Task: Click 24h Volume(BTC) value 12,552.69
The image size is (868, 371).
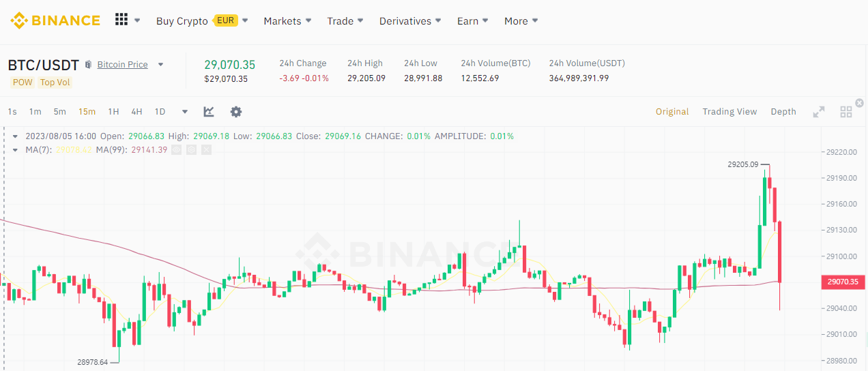Action: [480, 78]
